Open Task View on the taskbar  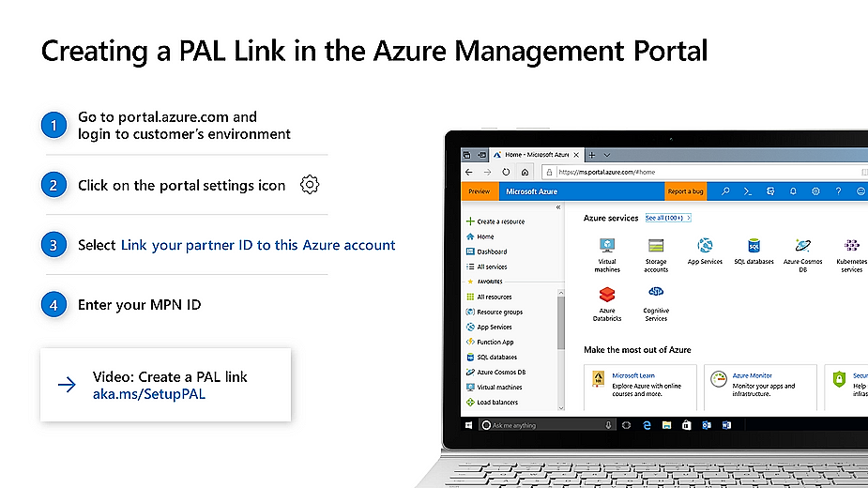tap(626, 425)
